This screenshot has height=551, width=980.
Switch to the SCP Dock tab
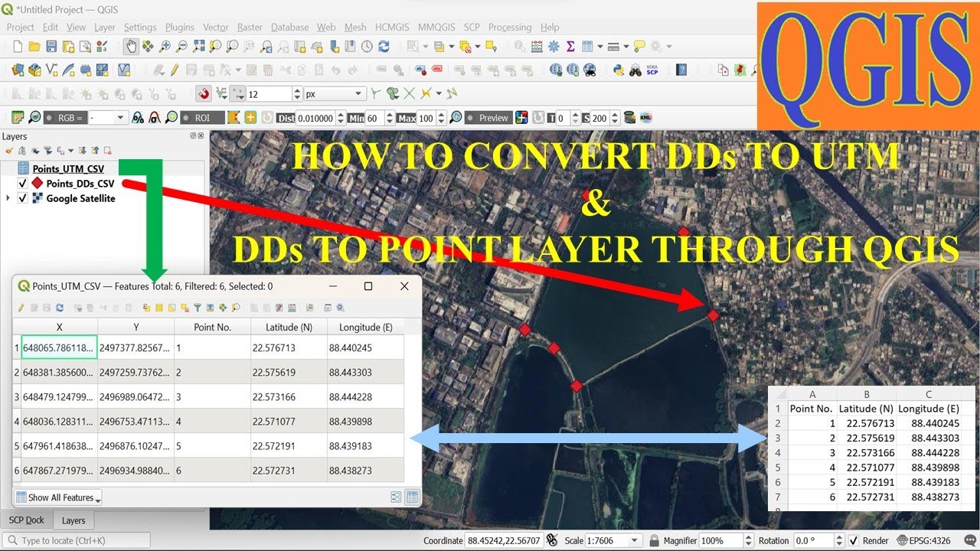pos(27,520)
